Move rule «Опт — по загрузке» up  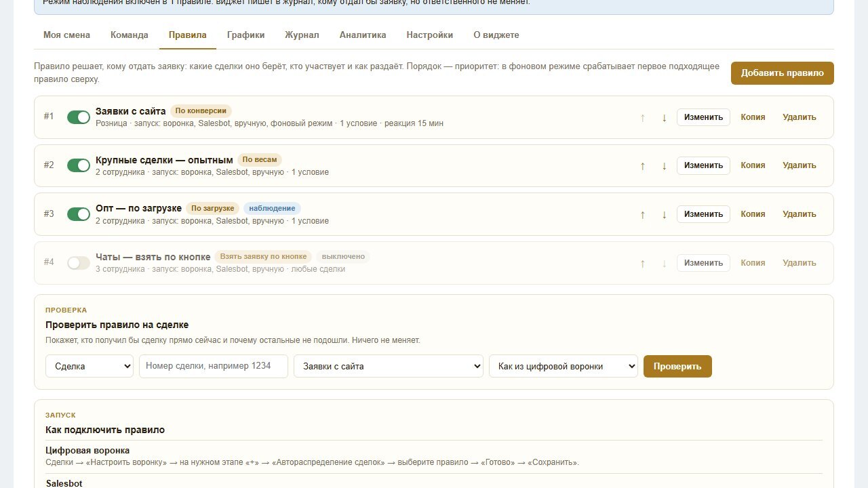pyautogui.click(x=642, y=215)
